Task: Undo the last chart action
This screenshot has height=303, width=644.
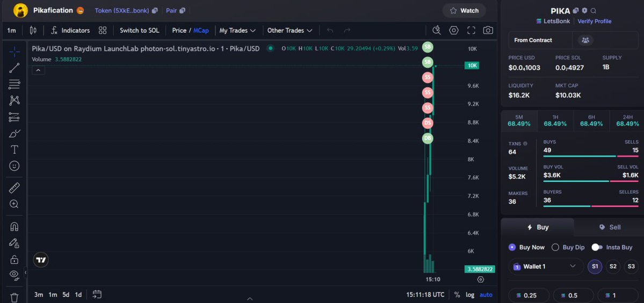Action: click(330, 31)
